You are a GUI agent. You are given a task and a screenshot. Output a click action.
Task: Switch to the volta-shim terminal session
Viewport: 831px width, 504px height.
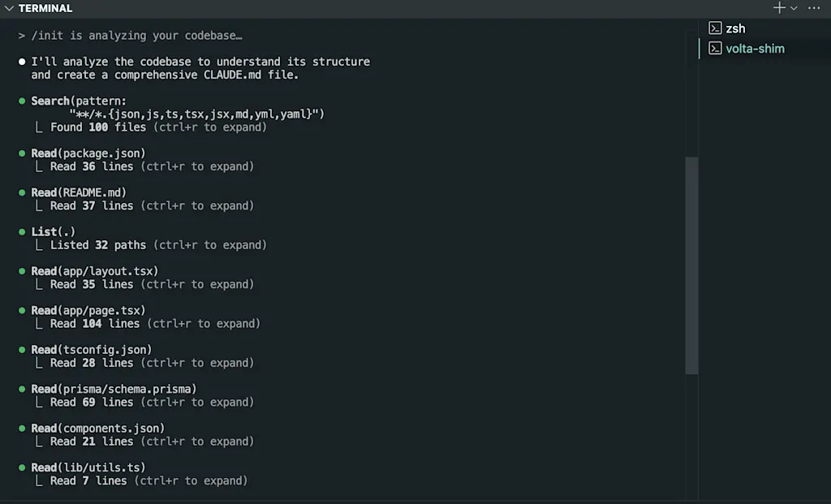(x=755, y=49)
